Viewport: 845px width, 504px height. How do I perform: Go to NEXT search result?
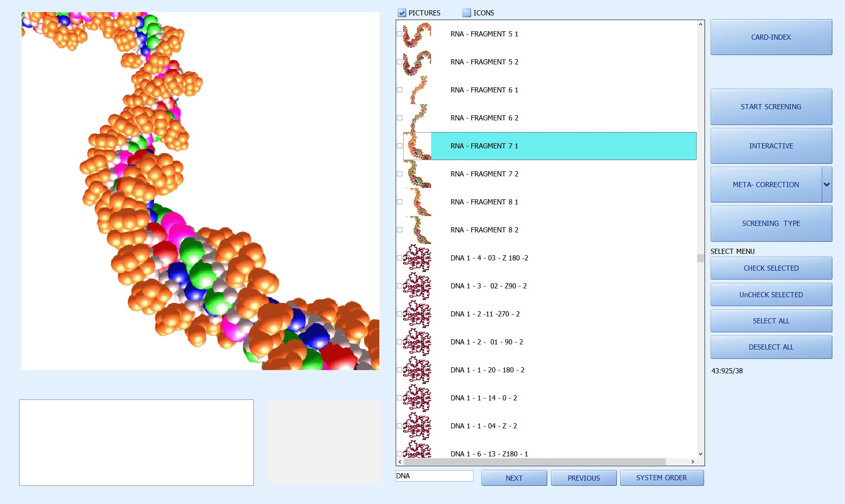[514, 478]
